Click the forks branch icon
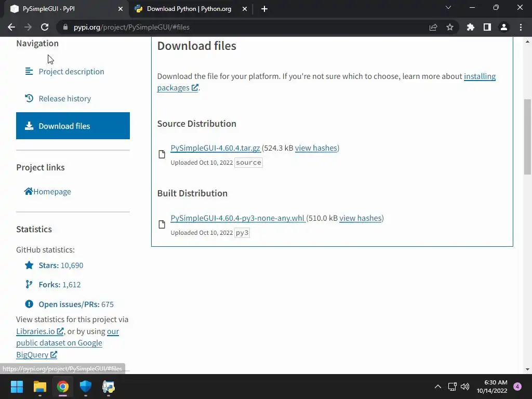Image resolution: width=532 pixels, height=399 pixels. pyautogui.click(x=29, y=284)
